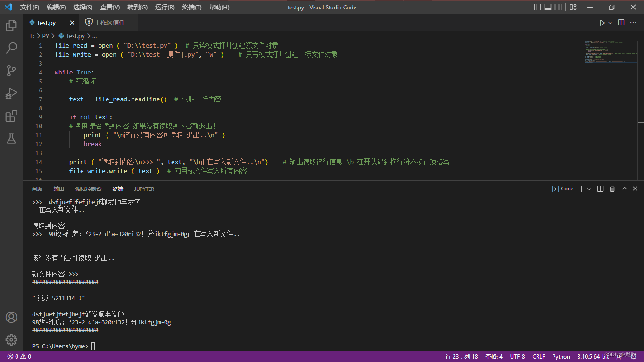Click the VS Code logo in title bar
Viewport: 644px width, 362px height.
[8, 7]
